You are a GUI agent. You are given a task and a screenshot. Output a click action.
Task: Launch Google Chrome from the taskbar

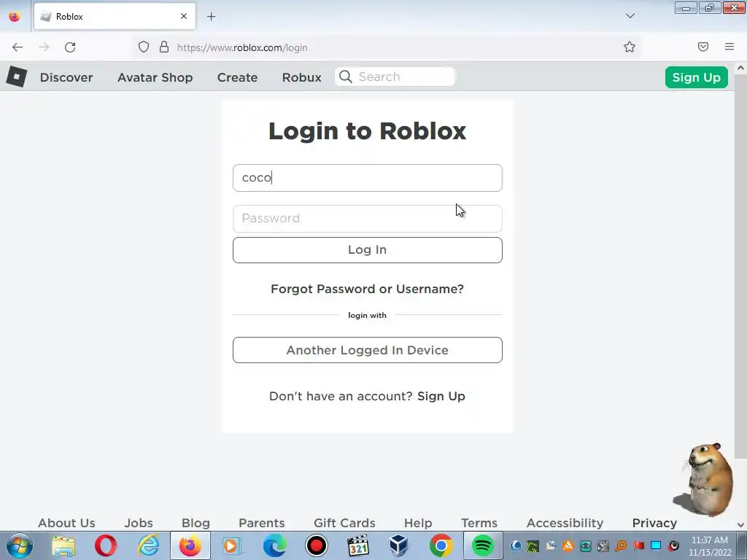pyautogui.click(x=441, y=545)
